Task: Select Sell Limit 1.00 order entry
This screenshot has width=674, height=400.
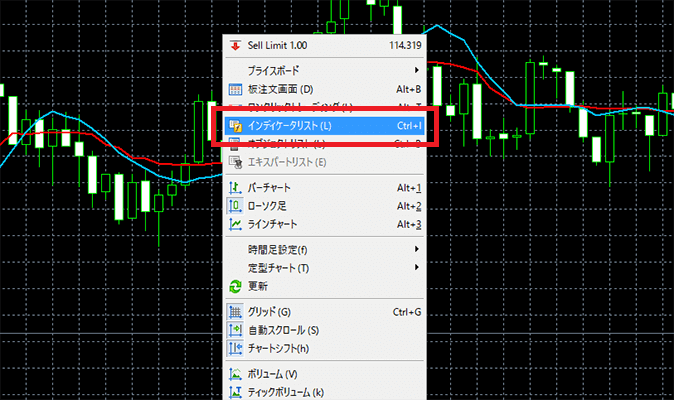Action: tap(325, 46)
